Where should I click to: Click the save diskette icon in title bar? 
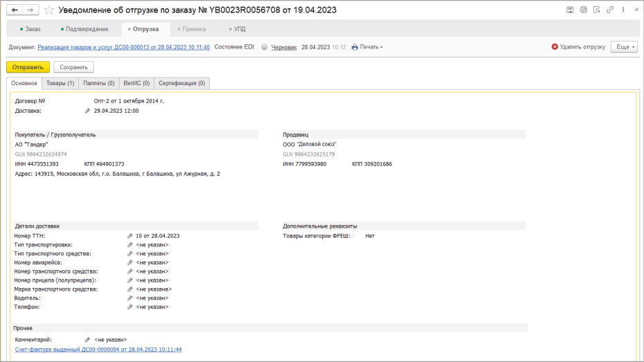pos(570,10)
